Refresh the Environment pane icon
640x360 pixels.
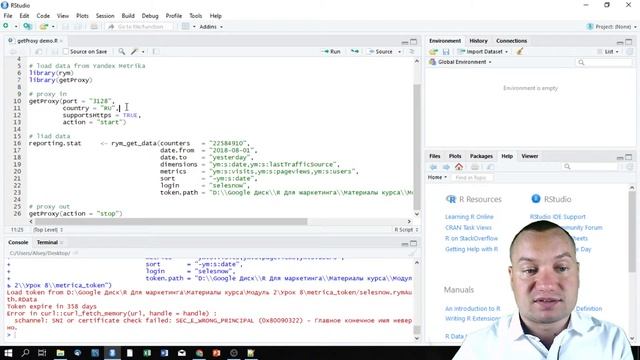click(x=629, y=51)
